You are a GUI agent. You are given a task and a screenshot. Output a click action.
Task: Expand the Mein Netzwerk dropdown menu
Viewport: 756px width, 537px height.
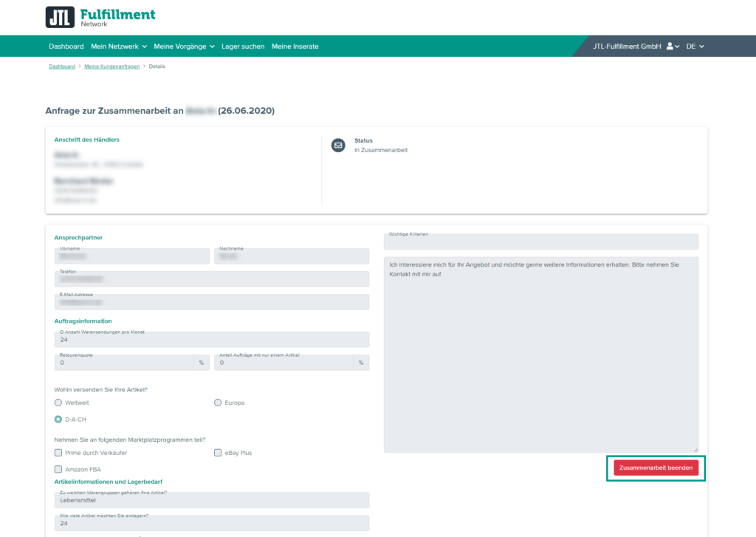[118, 47]
